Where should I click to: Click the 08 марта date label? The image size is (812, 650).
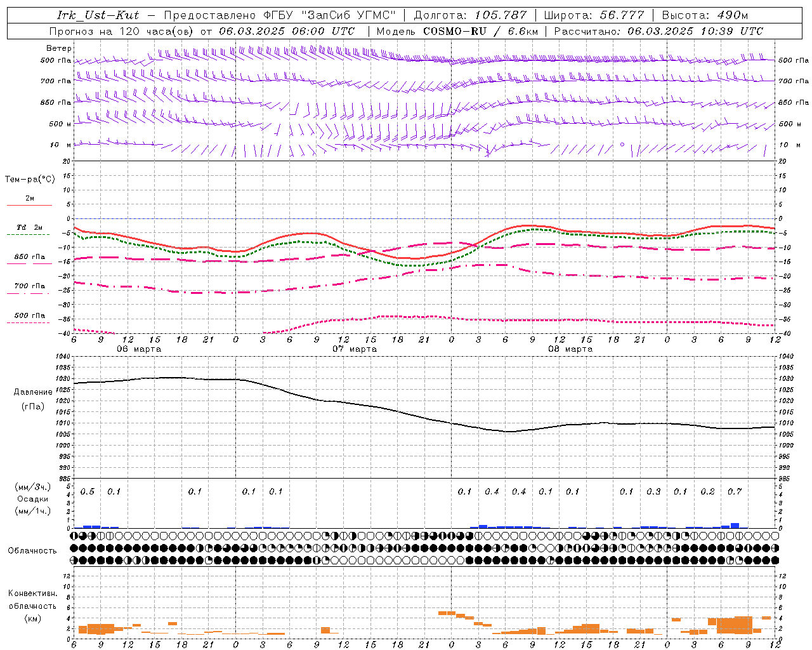570,349
